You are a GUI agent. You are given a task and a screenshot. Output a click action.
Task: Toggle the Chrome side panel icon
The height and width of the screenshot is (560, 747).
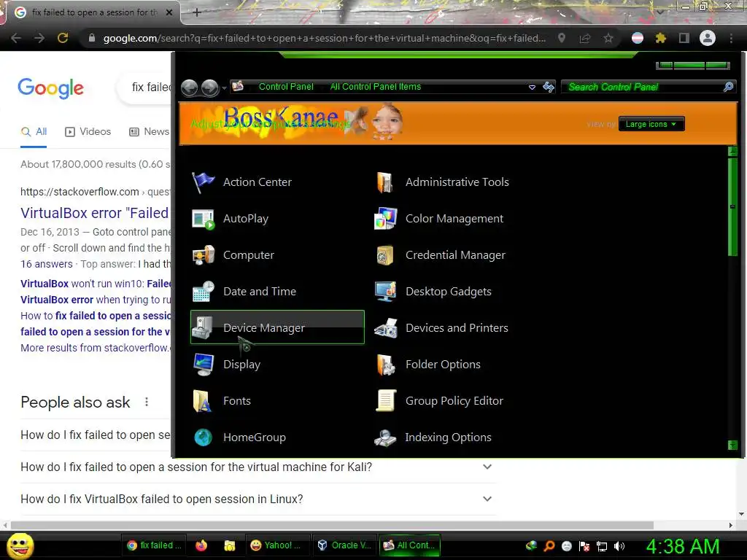tap(684, 38)
